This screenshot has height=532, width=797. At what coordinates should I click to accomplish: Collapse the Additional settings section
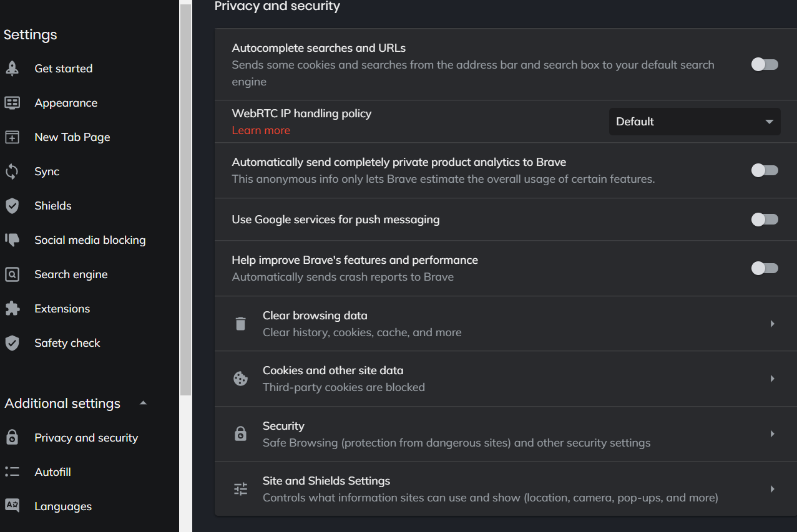[143, 403]
